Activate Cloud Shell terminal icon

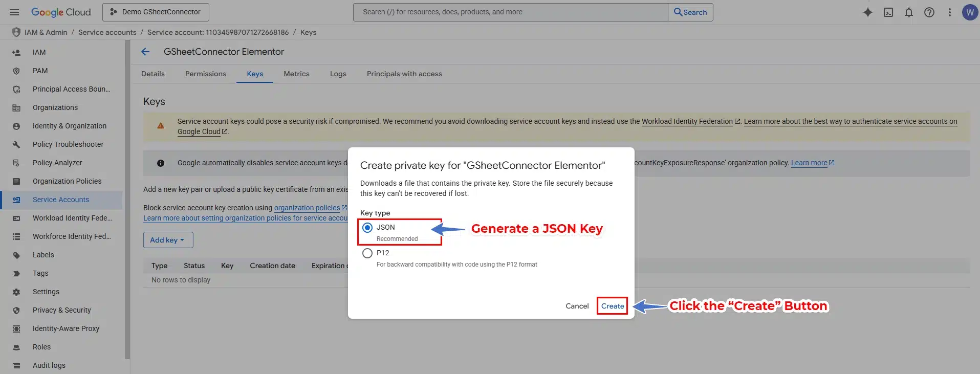click(x=888, y=12)
